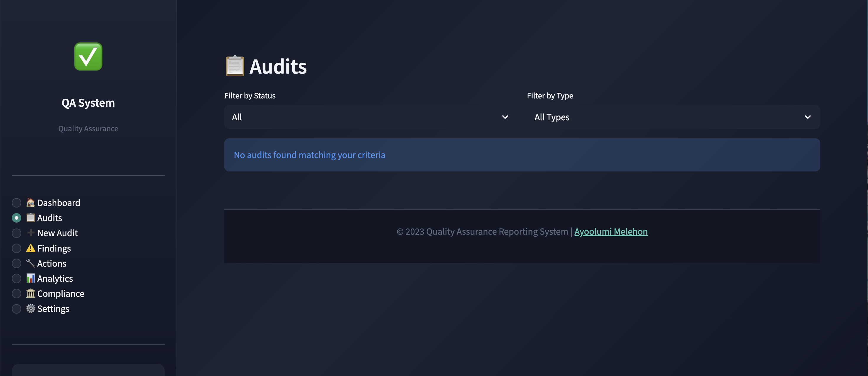
Task: Click the Audits label in the sidebar
Action: pos(50,218)
